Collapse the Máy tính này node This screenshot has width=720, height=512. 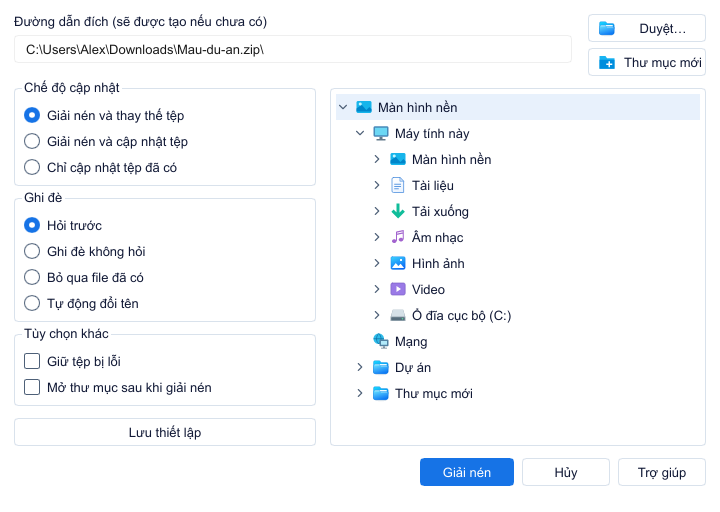point(360,134)
